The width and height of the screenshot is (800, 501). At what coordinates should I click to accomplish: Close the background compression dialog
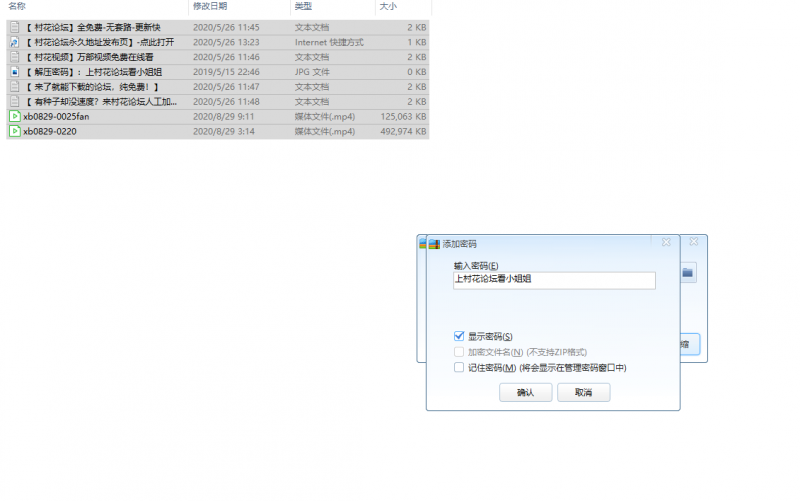694,241
